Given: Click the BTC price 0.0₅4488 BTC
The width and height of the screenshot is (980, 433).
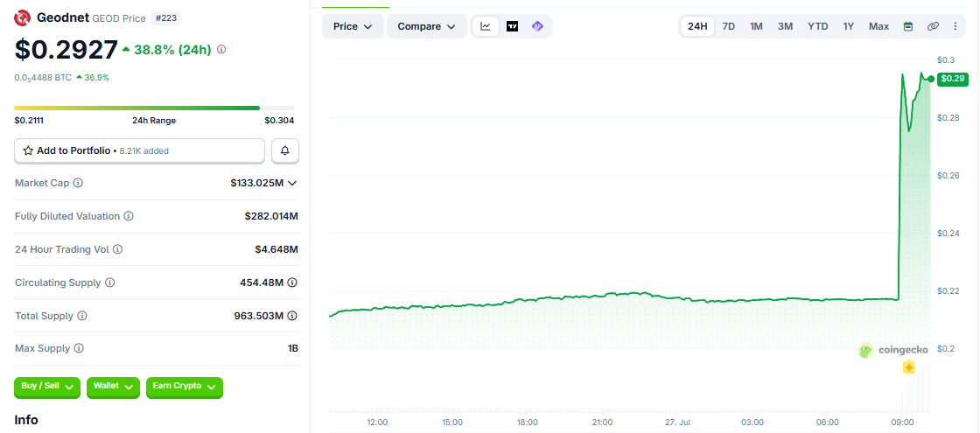Looking at the screenshot, I should pyautogui.click(x=43, y=78).
